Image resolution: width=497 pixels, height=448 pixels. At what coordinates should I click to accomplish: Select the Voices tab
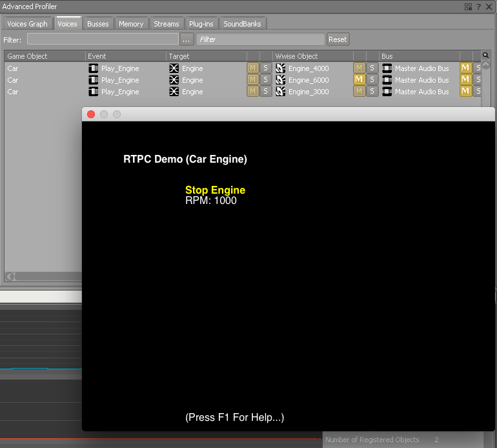coord(67,24)
